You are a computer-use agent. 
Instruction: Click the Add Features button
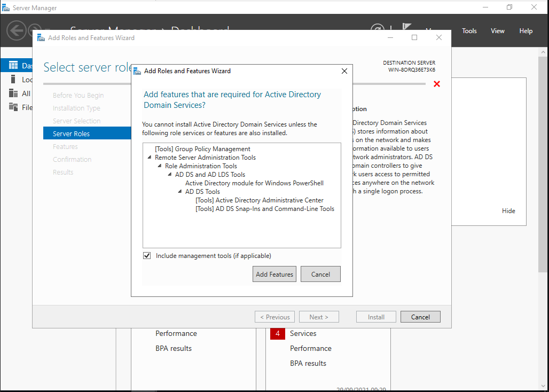click(274, 274)
